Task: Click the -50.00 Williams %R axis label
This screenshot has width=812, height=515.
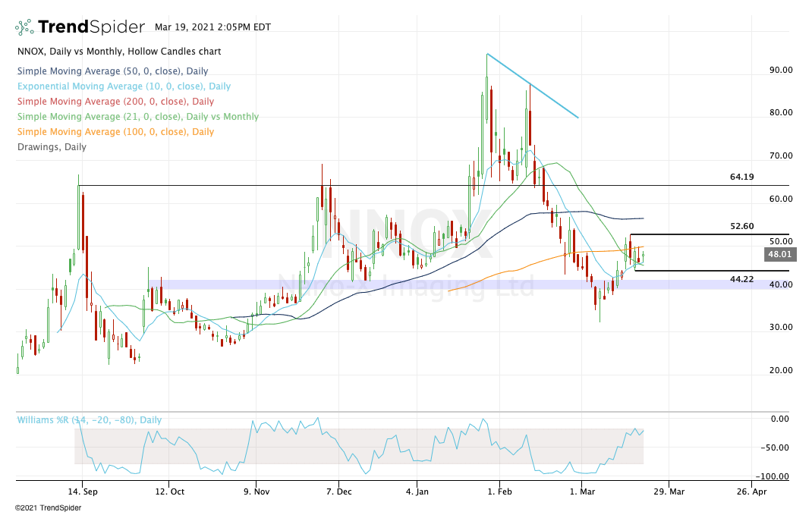Action: point(775,447)
